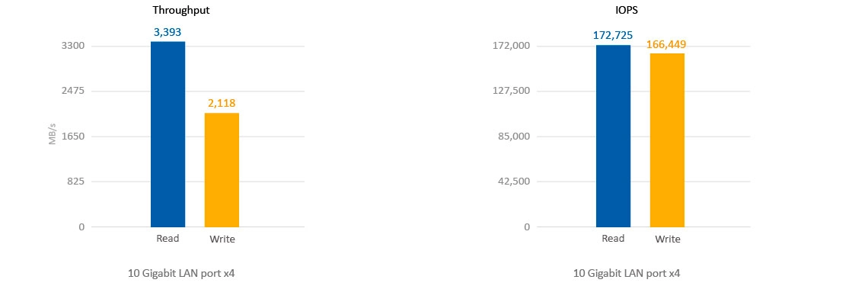This screenshot has height=286, width=868.
Task: Click the MB/s axis title
Action: click(x=52, y=134)
